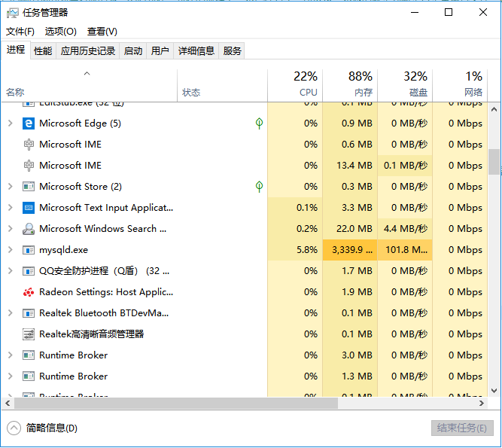The image size is (502, 448).
Task: Select the 进程 tab
Action: [16, 50]
